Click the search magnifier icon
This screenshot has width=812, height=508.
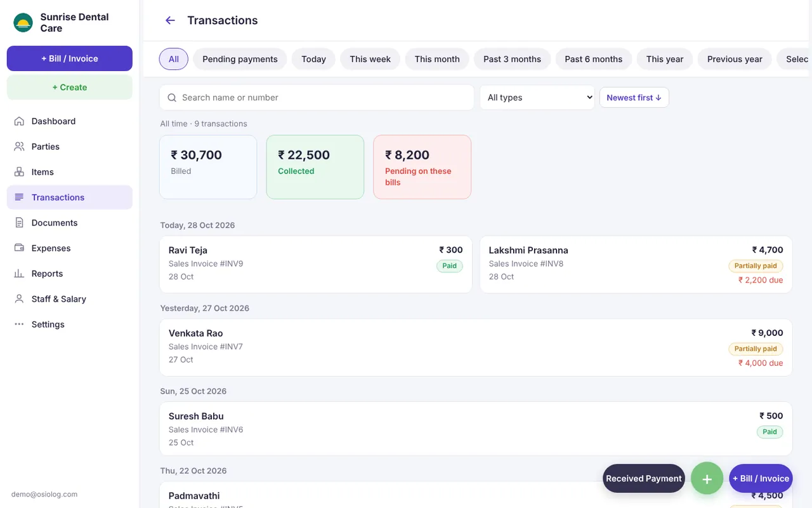tap(172, 98)
